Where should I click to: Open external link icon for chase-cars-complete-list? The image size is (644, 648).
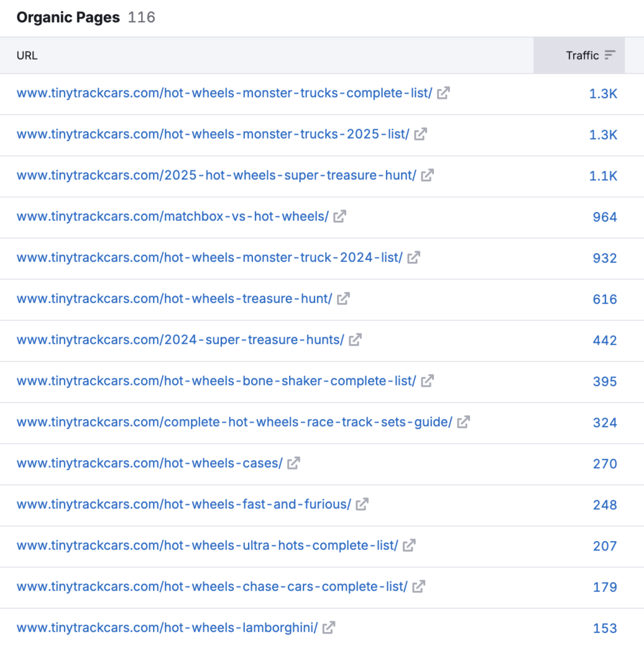point(418,587)
